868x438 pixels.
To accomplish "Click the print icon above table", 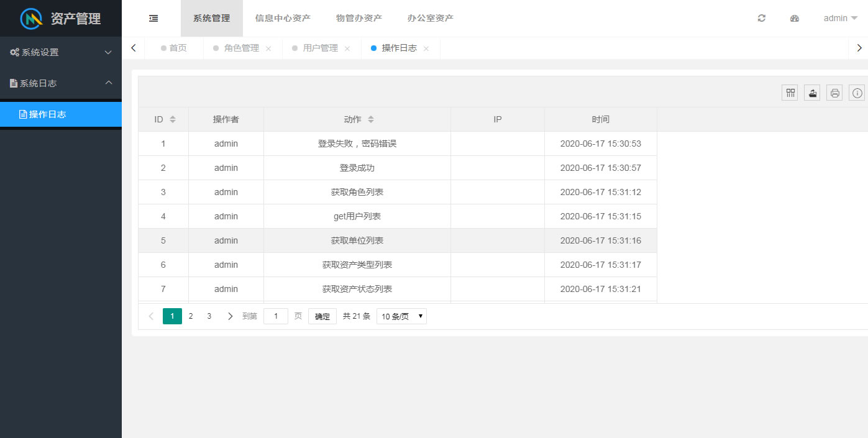I will (x=834, y=93).
